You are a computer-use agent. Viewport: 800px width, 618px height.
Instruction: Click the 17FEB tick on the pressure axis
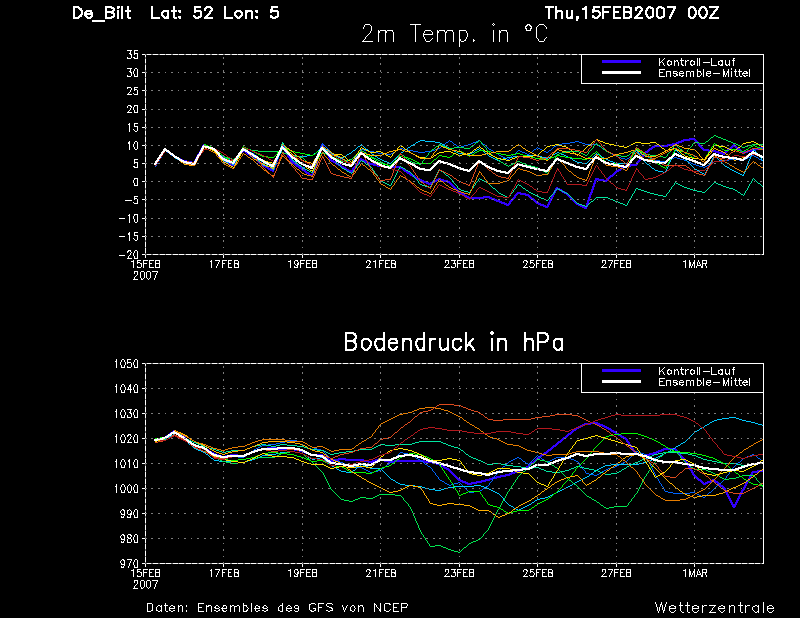pos(224,573)
